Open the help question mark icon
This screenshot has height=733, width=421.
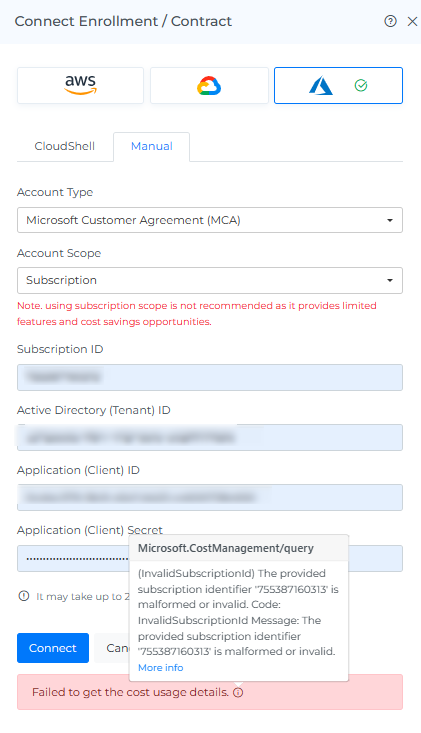(x=390, y=21)
